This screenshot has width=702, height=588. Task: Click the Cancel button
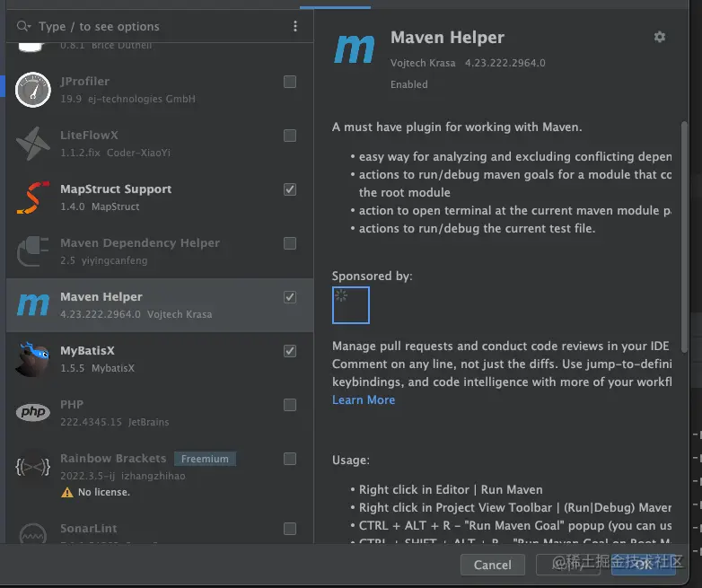(x=493, y=565)
